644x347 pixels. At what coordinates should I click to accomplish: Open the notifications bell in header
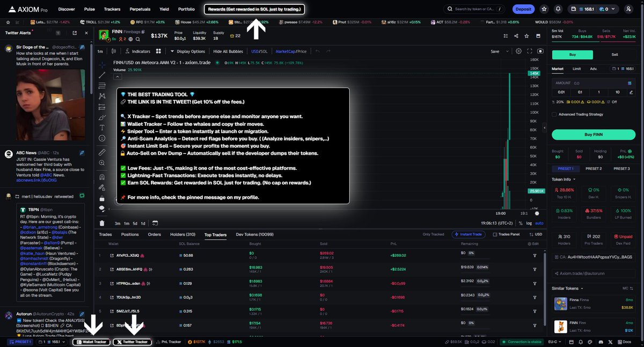(x=558, y=9)
